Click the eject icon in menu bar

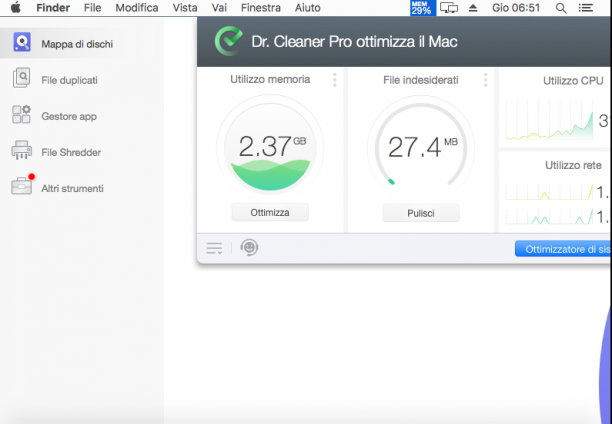coord(473,8)
